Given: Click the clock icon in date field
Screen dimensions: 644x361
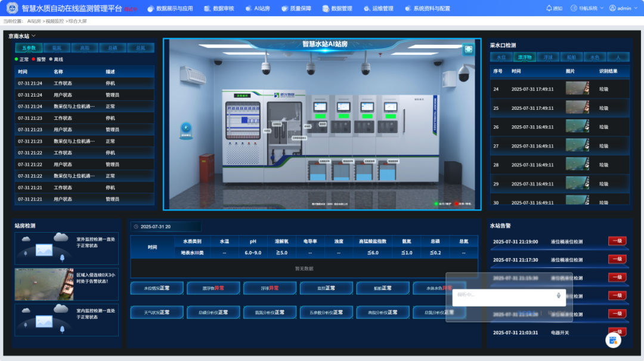Looking at the screenshot, I should (136, 227).
